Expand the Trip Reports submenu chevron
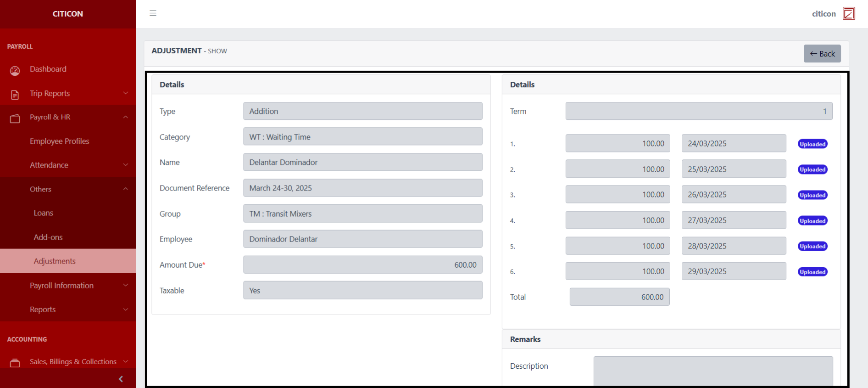868x388 pixels. [125, 93]
